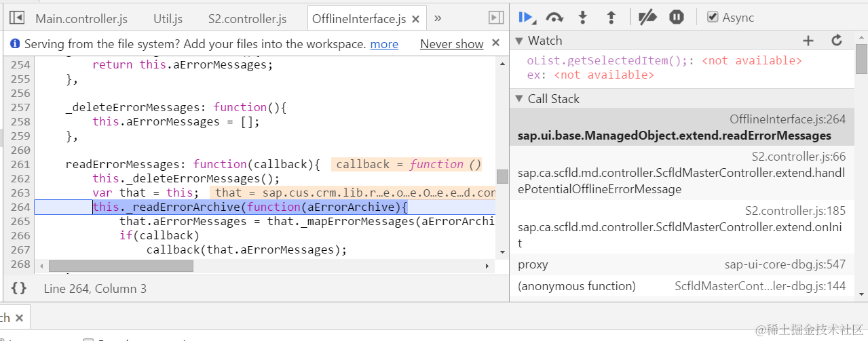Select the handlePotentialOfflineErrorMessage stack frame
Screen dimensions: 868x341
pos(681,173)
